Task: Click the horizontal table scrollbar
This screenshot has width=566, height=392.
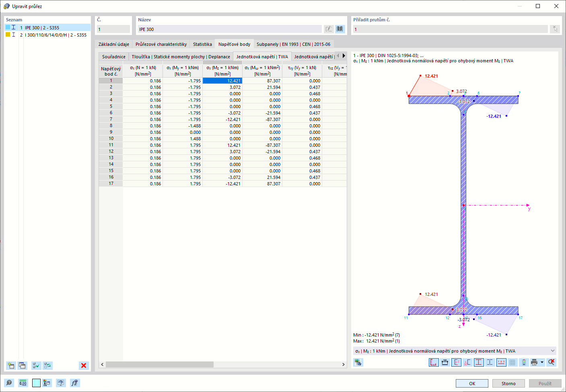Action: (x=160, y=364)
